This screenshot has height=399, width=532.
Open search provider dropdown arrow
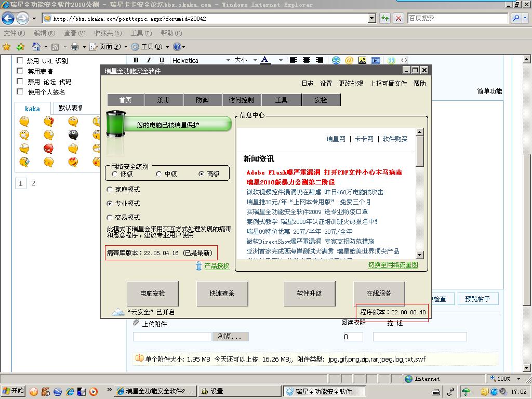pyautogui.click(x=525, y=18)
